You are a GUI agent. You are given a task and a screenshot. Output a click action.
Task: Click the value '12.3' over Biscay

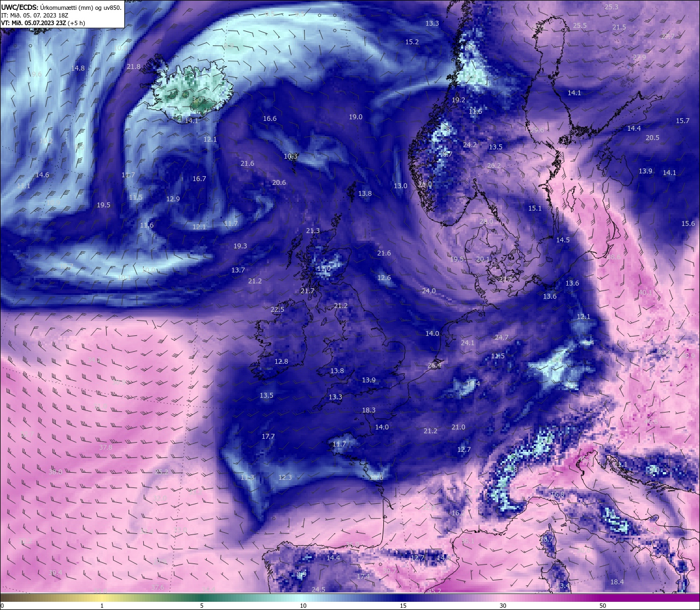coord(285,478)
